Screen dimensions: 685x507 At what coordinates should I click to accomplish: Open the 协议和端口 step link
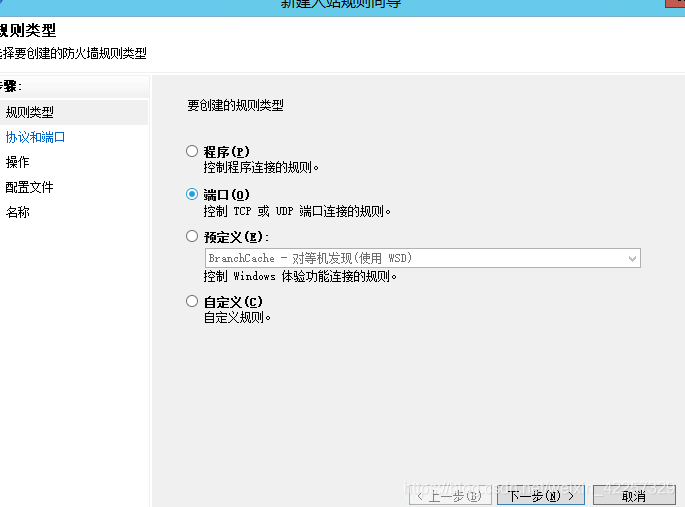click(x=35, y=138)
